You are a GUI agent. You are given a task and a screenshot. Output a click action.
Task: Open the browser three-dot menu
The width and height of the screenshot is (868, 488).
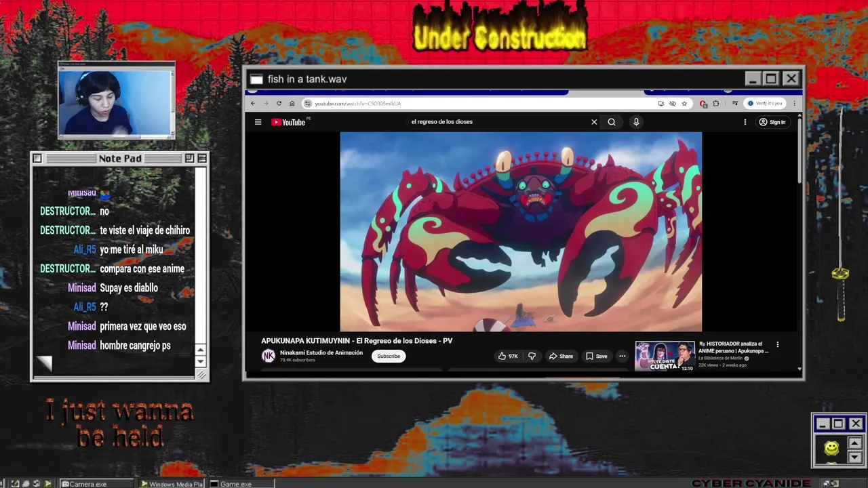[x=794, y=104]
